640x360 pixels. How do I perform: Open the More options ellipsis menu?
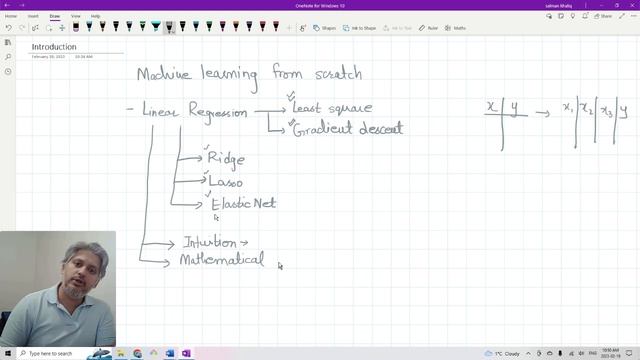pos(634,16)
